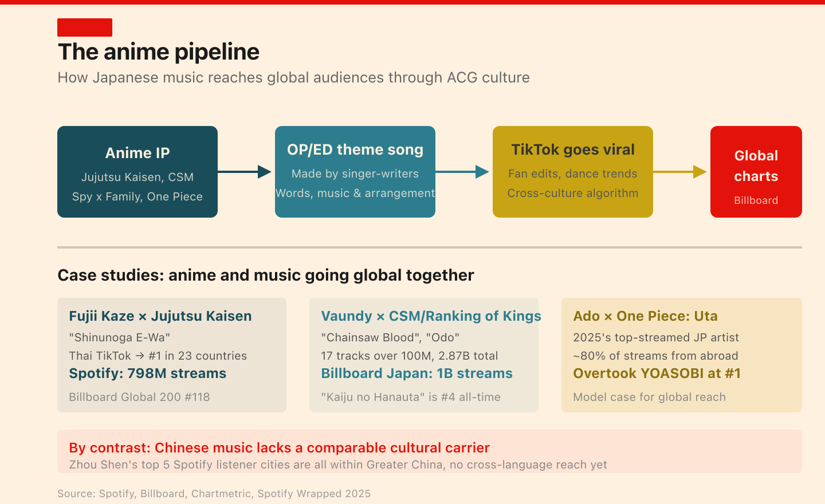Viewport: 825px width, 504px height.
Task: Click "Spy x Family, One Piece" line
Action: (x=137, y=196)
